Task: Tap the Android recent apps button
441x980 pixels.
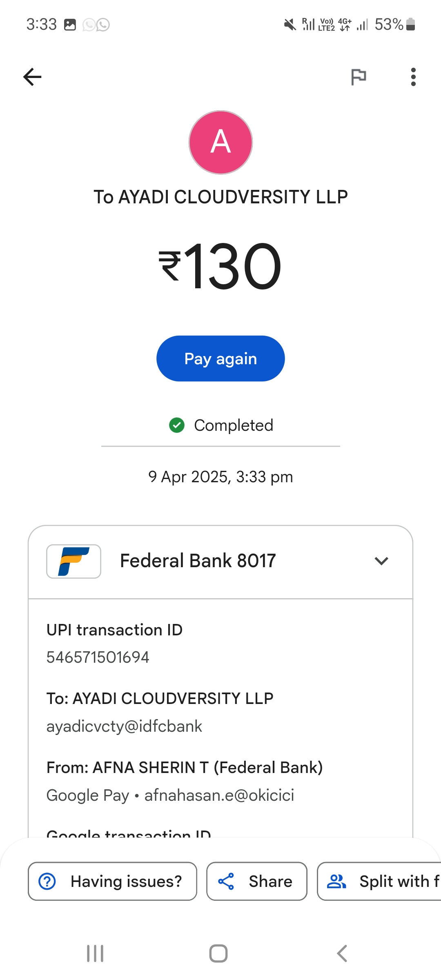Action: tap(95, 953)
